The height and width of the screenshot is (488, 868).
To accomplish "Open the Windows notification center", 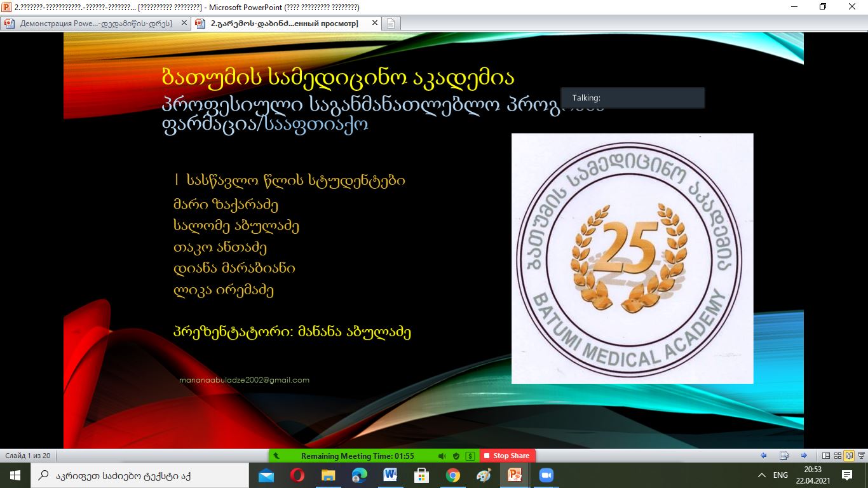I will pyautogui.click(x=847, y=475).
